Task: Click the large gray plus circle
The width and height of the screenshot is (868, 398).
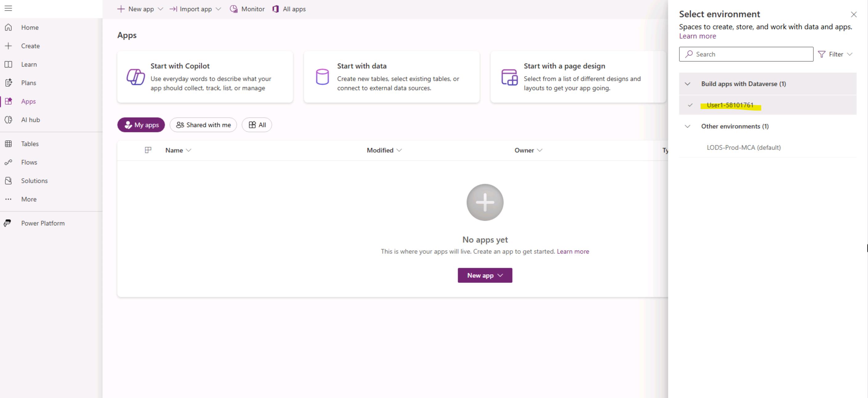Action: pos(485,202)
